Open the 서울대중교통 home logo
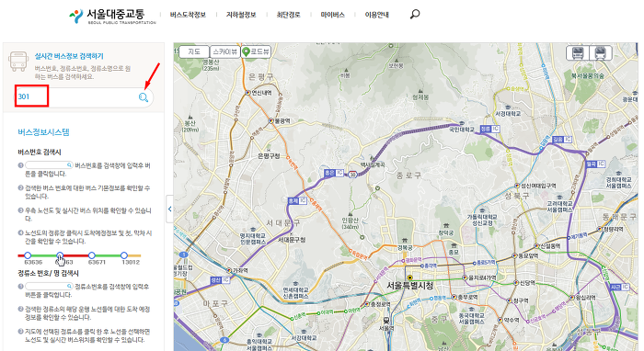 [x=112, y=17]
